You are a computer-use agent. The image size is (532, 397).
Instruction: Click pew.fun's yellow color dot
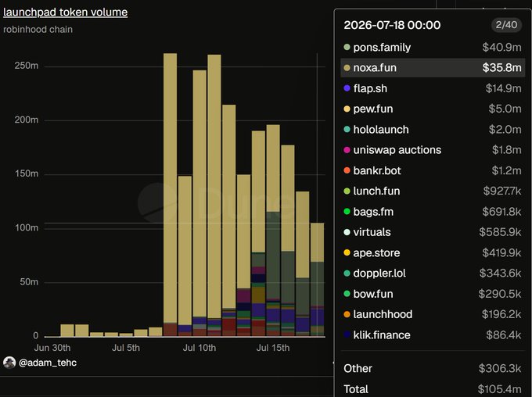347,109
